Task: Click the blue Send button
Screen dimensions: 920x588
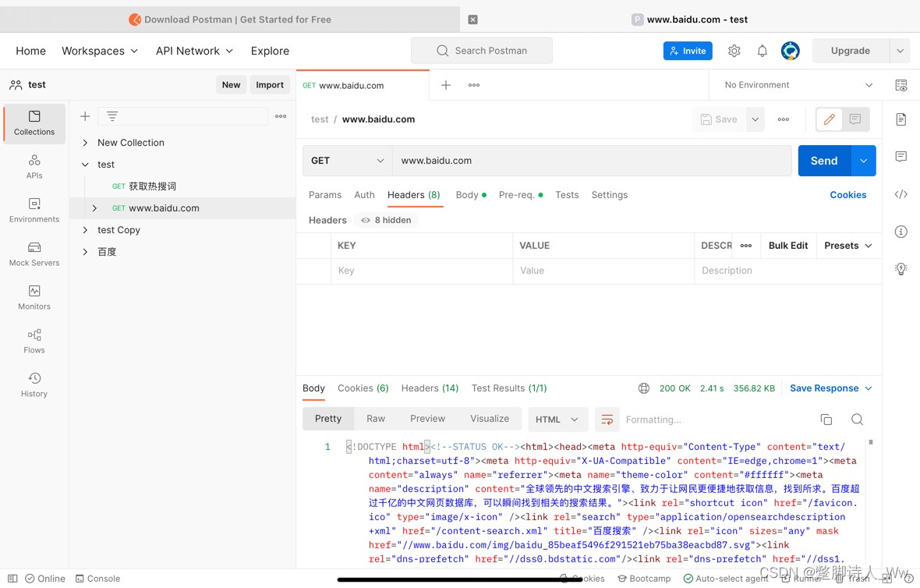Action: point(824,161)
